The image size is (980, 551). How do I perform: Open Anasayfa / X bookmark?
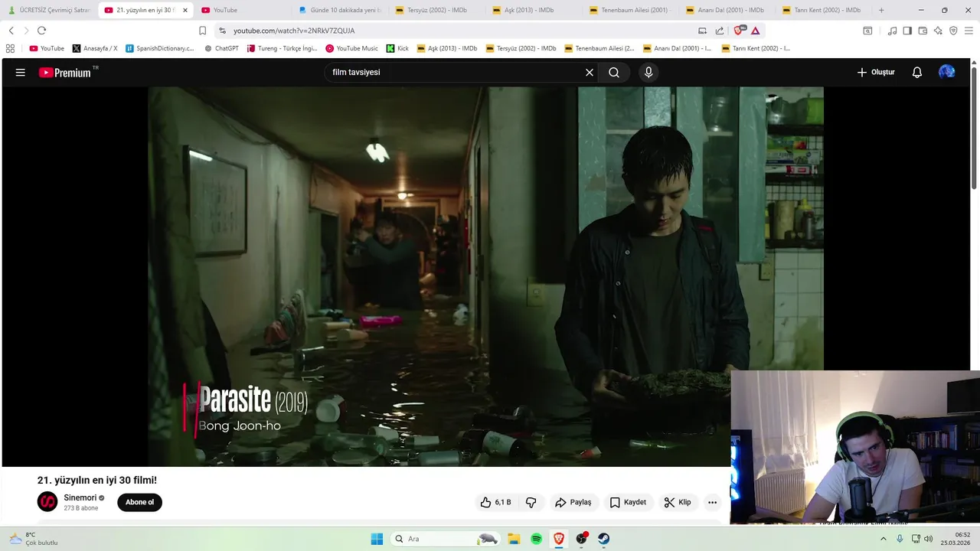click(x=95, y=48)
